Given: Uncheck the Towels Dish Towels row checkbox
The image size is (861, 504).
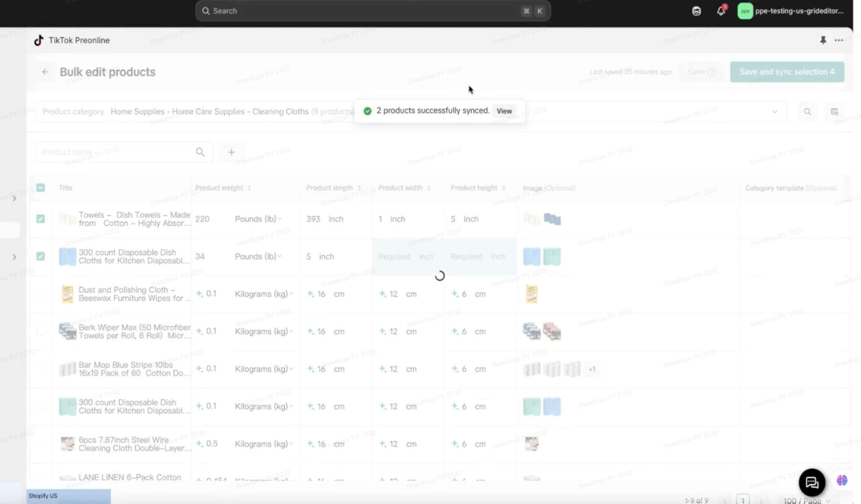Looking at the screenshot, I should 40,219.
